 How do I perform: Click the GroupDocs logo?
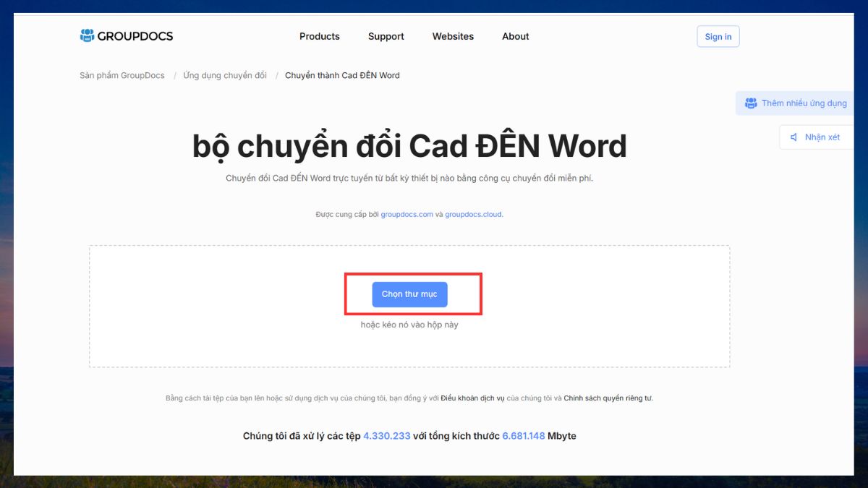127,36
